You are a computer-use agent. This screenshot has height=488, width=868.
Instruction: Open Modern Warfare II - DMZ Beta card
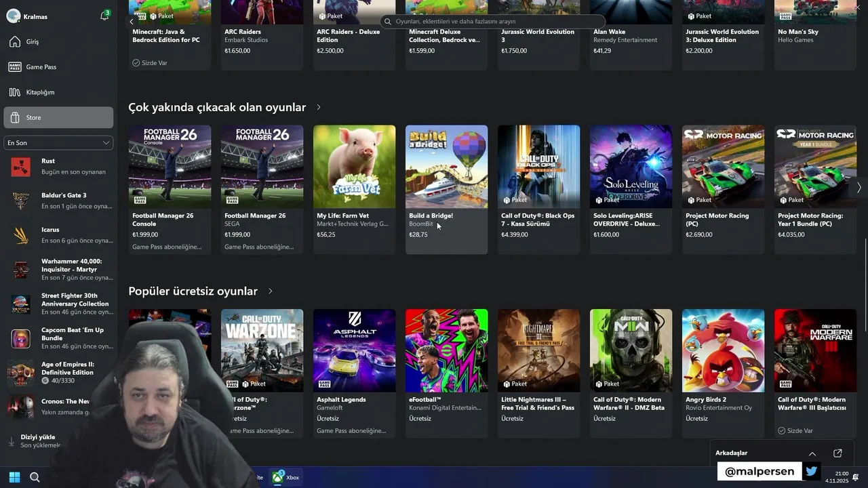coord(631,373)
